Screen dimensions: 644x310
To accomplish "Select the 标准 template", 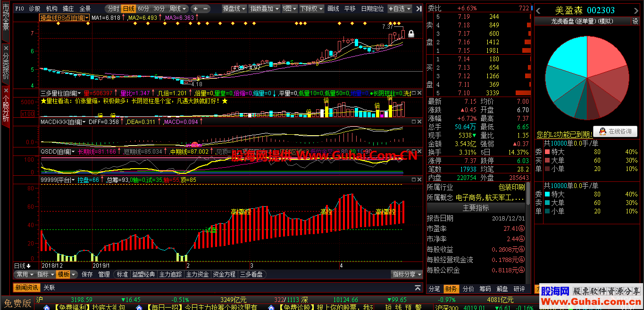I will click(122, 274).
